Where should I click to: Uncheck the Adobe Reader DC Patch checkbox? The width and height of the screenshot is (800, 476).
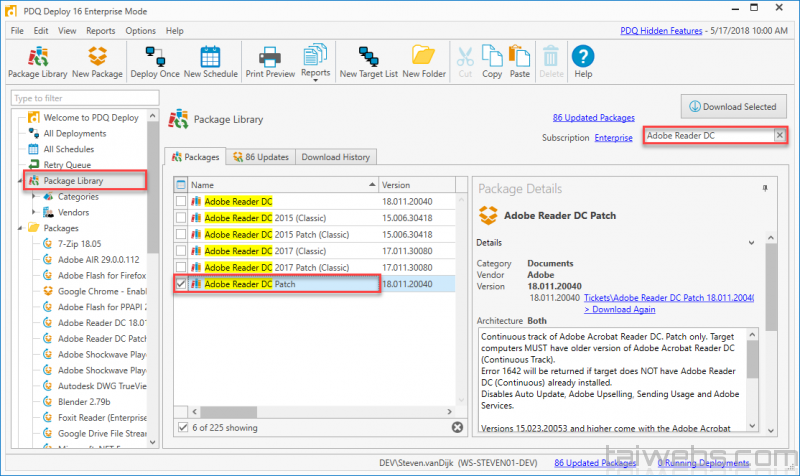181,284
